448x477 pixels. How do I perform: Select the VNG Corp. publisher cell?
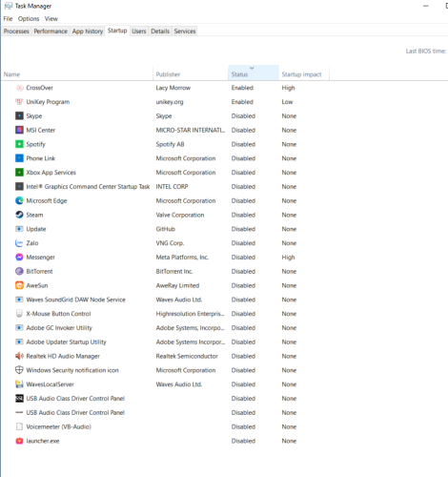point(170,243)
